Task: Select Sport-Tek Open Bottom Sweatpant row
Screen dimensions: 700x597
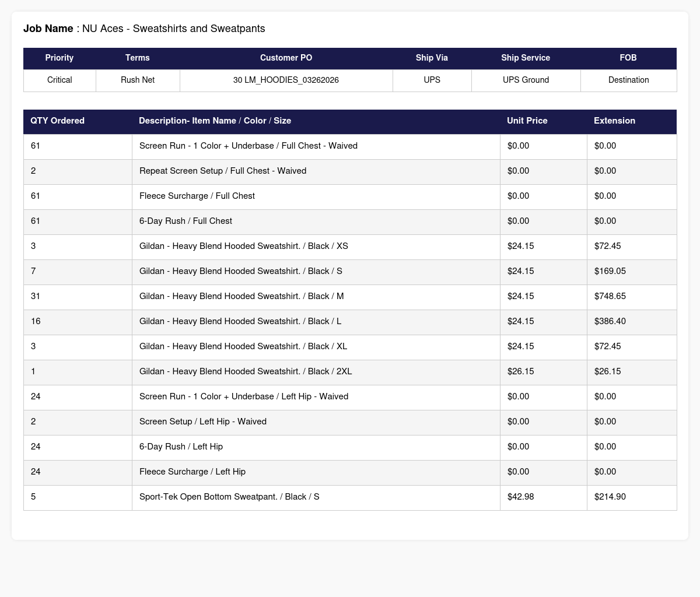Action: pos(350,497)
